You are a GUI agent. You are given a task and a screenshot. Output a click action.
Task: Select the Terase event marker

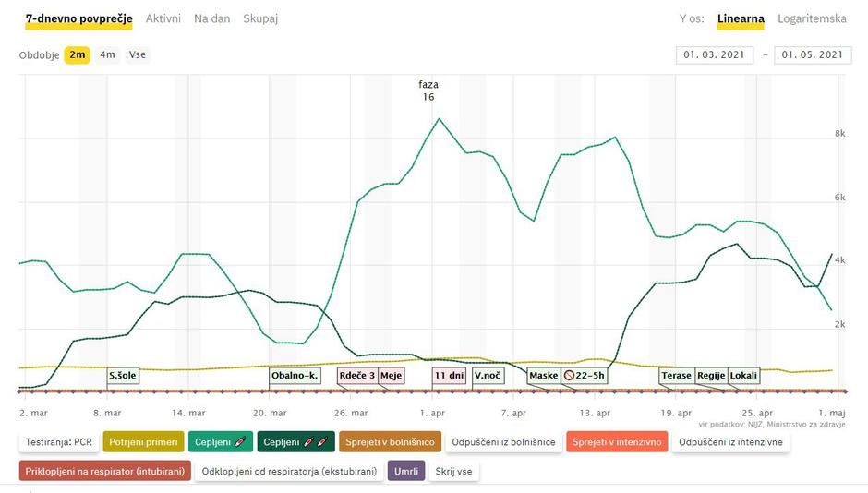pyautogui.click(x=676, y=376)
